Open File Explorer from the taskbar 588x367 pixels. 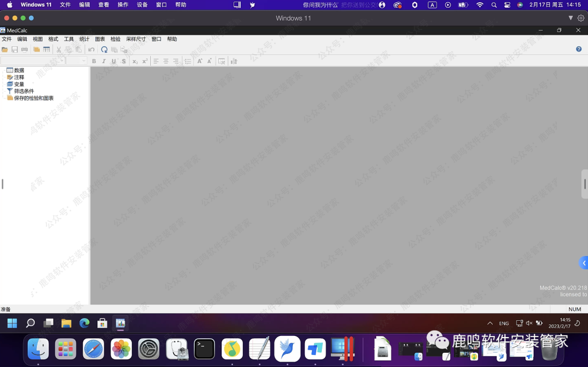click(x=66, y=323)
